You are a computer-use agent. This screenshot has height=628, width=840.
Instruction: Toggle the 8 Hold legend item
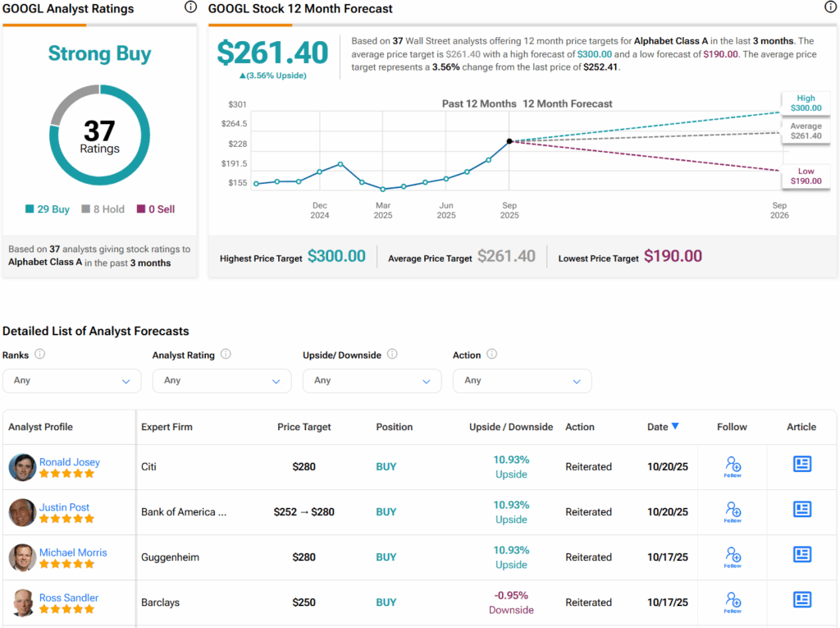pos(103,209)
